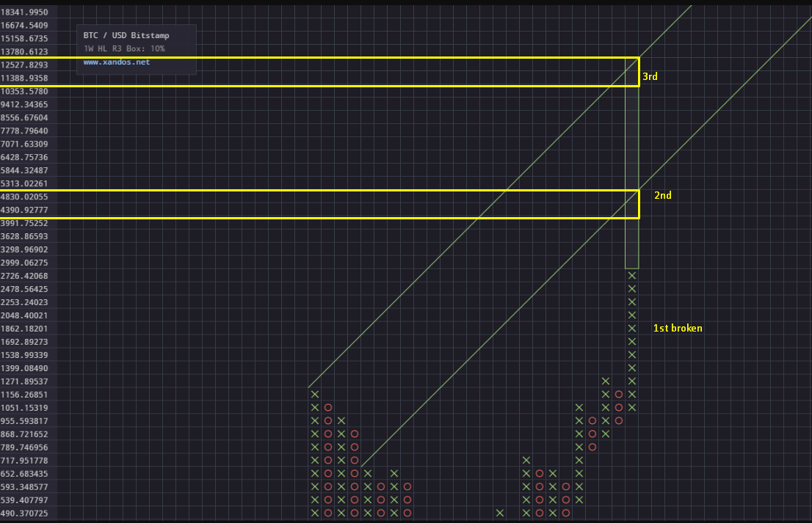Screen dimensions: 812x523
Task: Click the 5844.32487 price level
Action: pos(24,170)
